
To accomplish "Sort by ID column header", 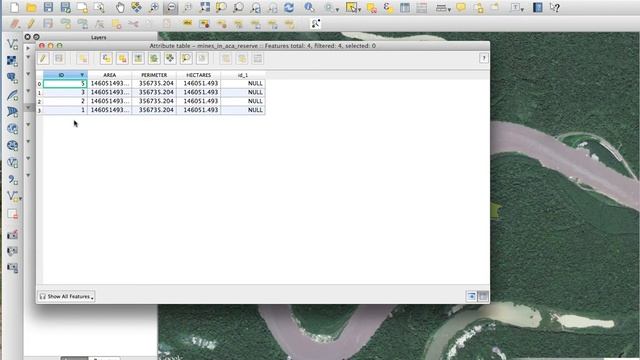I will (x=65, y=75).
